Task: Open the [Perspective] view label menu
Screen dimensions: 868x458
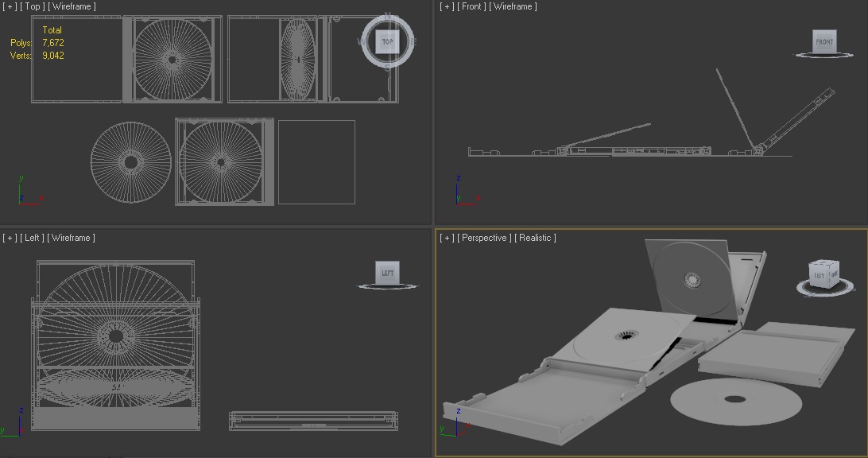Action: pyautogui.click(x=484, y=238)
